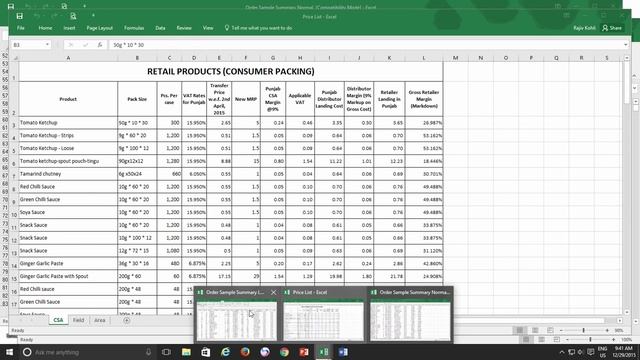
Task: Click the Cancel entry X in formula bar
Action: (x=71, y=44)
